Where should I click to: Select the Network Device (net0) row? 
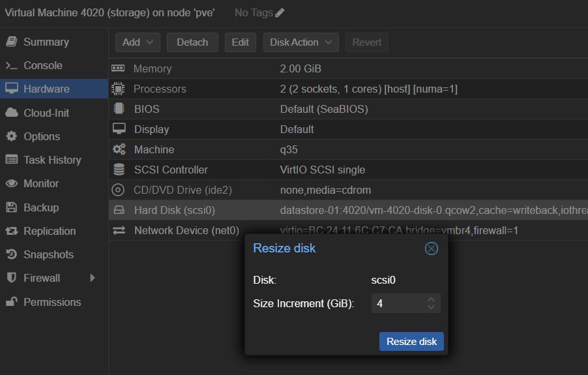click(186, 230)
